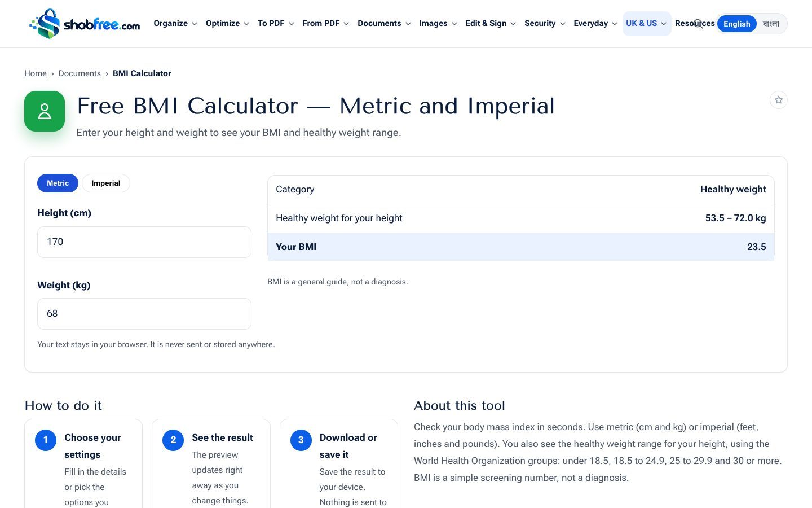Click the shobfree.com logo
The width and height of the screenshot is (812, 508).
pos(85,24)
